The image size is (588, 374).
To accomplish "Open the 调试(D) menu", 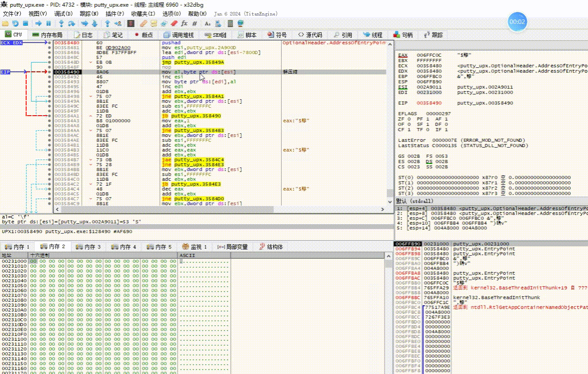I will (x=63, y=14).
